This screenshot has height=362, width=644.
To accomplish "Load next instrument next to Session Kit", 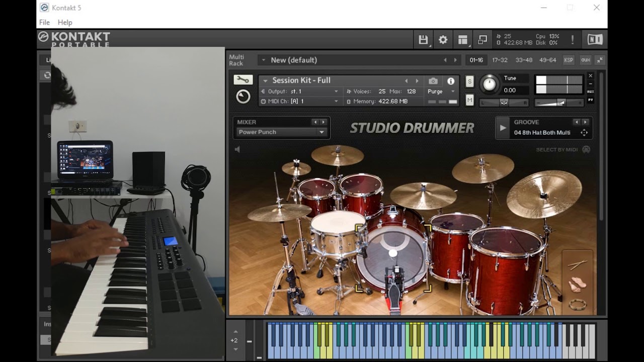I will coord(417,80).
